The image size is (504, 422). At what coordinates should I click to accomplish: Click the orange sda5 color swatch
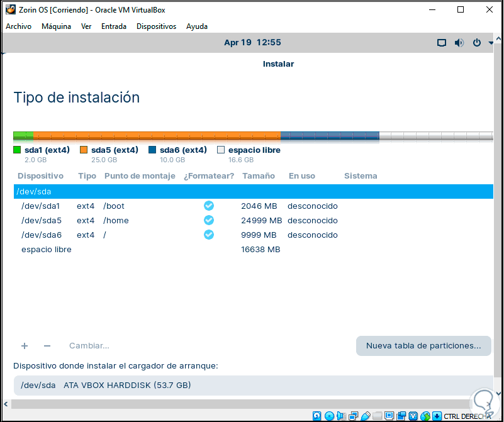(84, 150)
